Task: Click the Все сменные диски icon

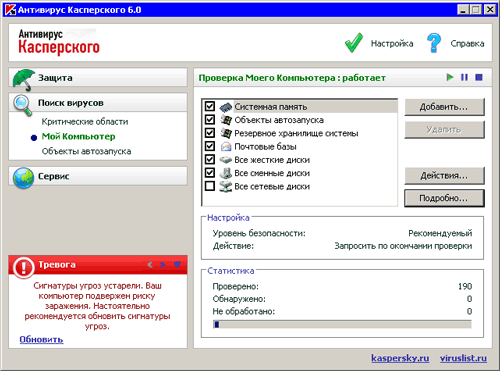Action: tap(226, 173)
